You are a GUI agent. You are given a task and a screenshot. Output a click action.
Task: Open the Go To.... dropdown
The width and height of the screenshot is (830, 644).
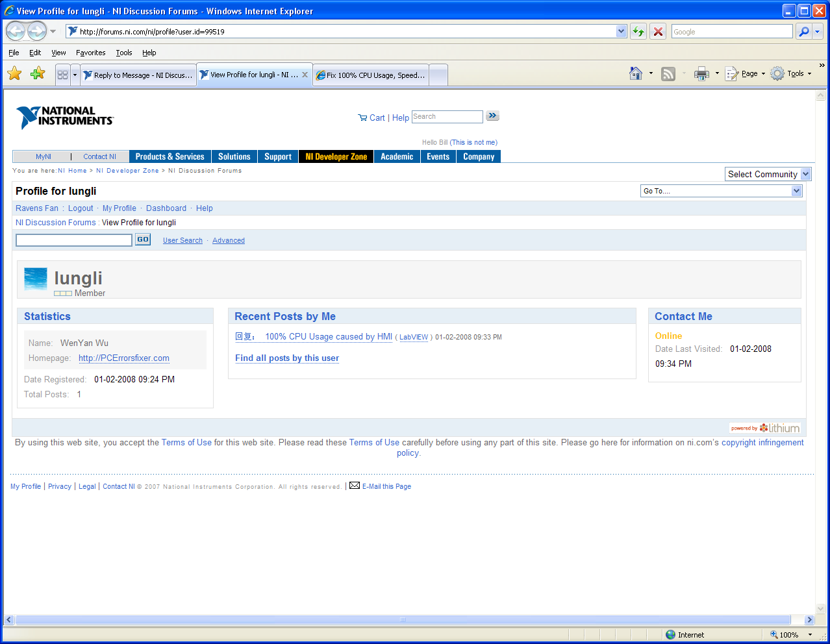pyautogui.click(x=722, y=191)
